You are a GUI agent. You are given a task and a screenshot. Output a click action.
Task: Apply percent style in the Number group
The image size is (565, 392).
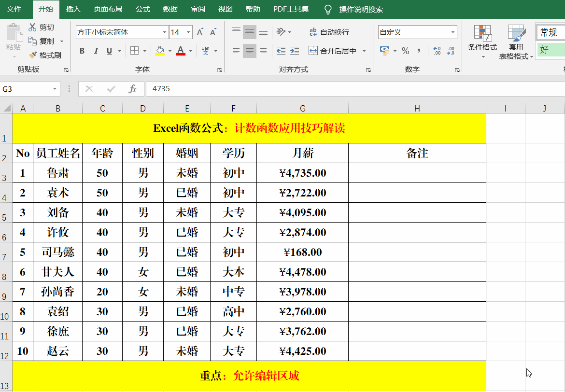[406, 50]
